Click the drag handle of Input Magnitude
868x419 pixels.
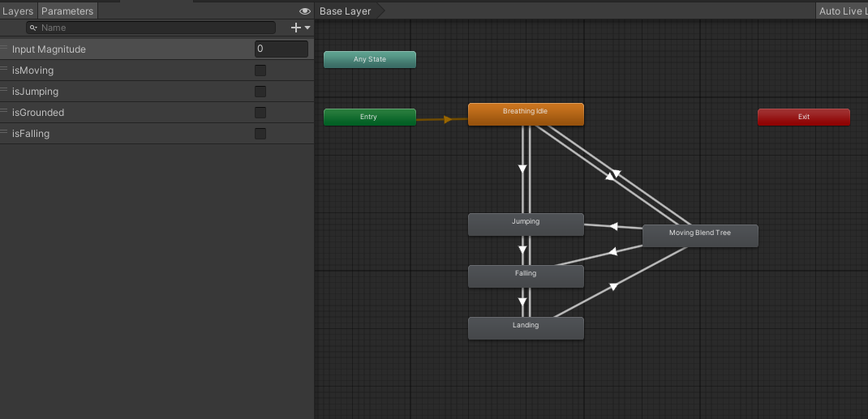pos(4,48)
